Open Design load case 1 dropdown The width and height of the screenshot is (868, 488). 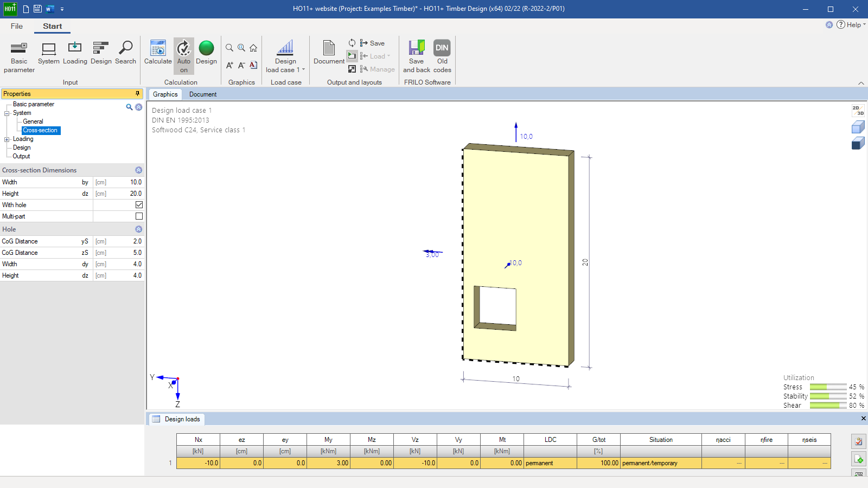(x=285, y=56)
